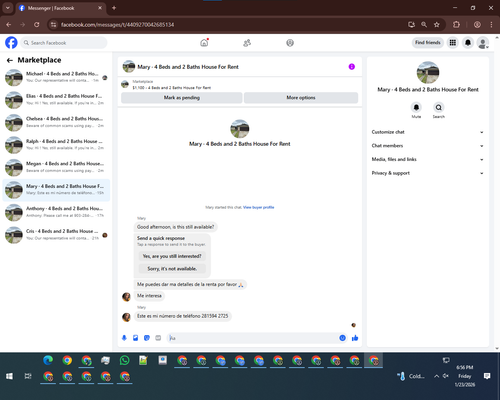Open conversation info purple icon
The width and height of the screenshot is (500, 400).
352,67
